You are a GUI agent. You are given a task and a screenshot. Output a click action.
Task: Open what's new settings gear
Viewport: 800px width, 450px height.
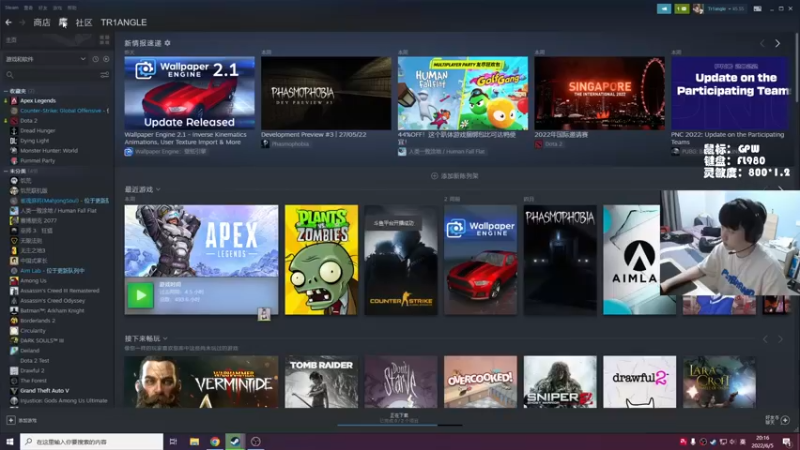click(167, 43)
